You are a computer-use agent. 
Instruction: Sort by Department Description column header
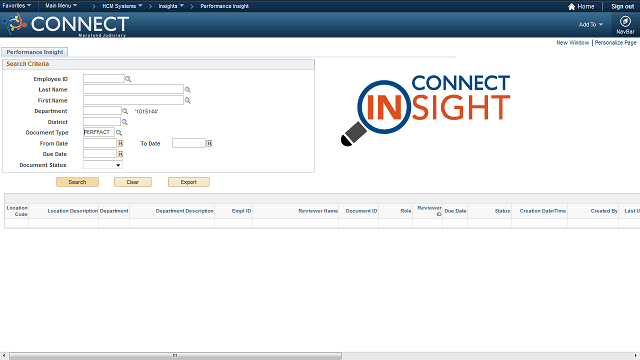point(184,211)
